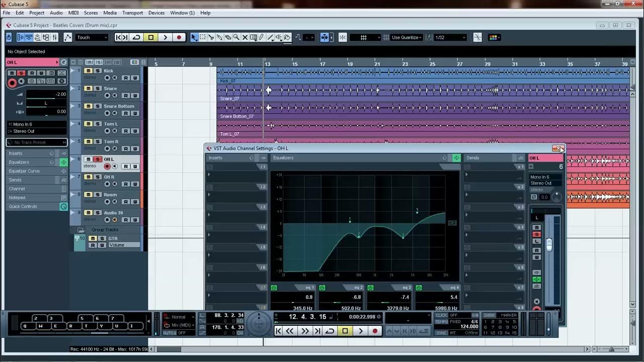The height and width of the screenshot is (362, 644).
Task: Show the Inspector panel
Action: pos(21,37)
